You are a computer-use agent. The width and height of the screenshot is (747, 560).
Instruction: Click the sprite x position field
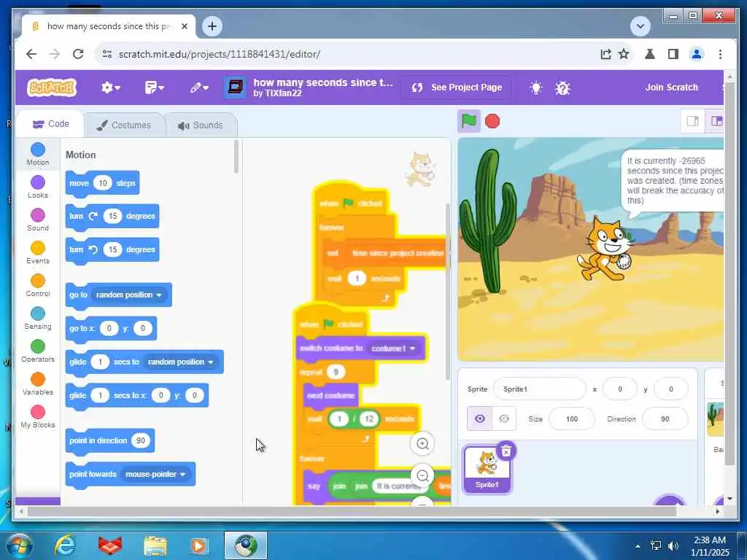(620, 389)
